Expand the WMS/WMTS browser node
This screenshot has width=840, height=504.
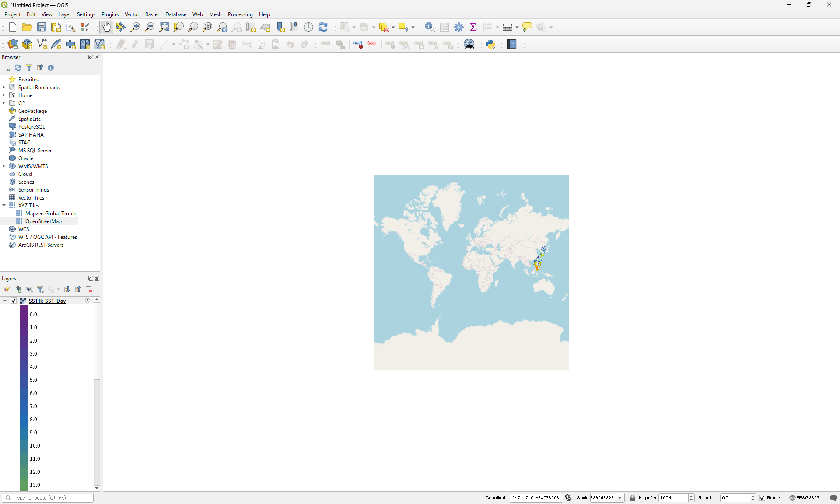(4, 166)
